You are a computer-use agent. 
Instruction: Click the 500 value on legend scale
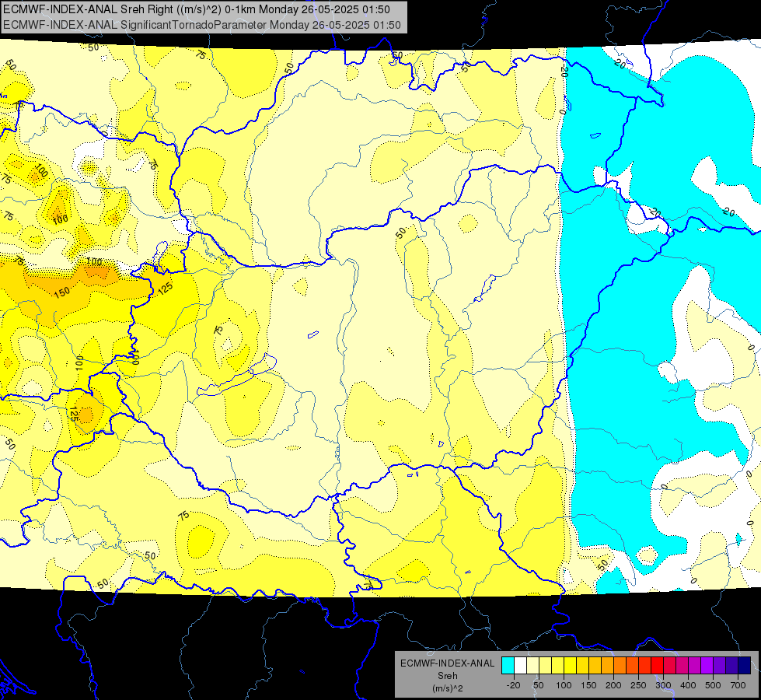[x=713, y=685]
